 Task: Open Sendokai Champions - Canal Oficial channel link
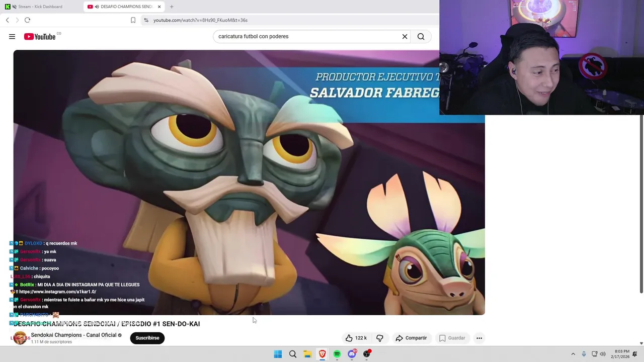73,335
